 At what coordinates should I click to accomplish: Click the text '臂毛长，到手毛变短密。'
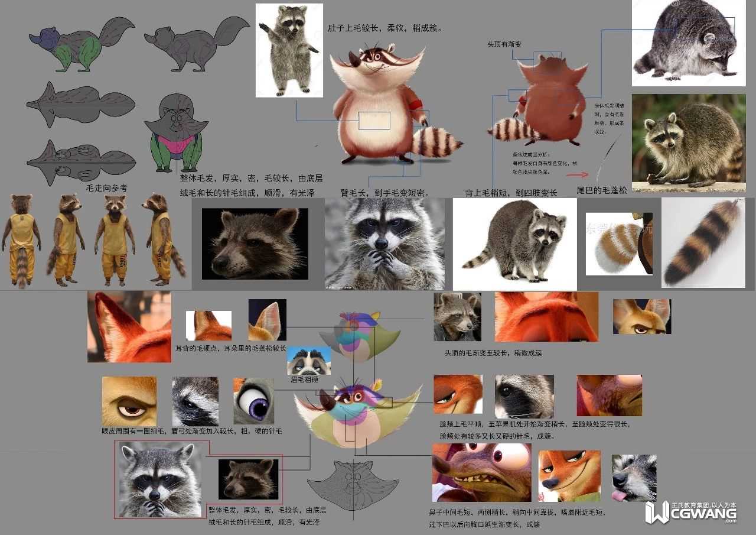[x=384, y=193]
